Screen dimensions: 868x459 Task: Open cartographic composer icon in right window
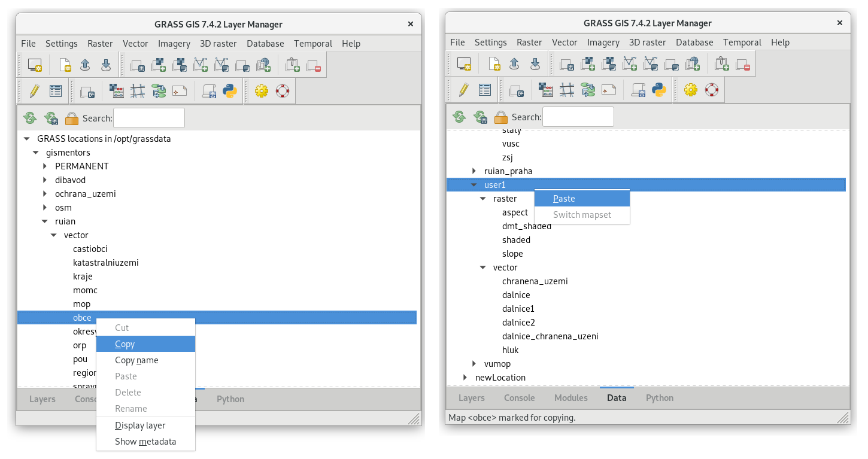click(609, 90)
